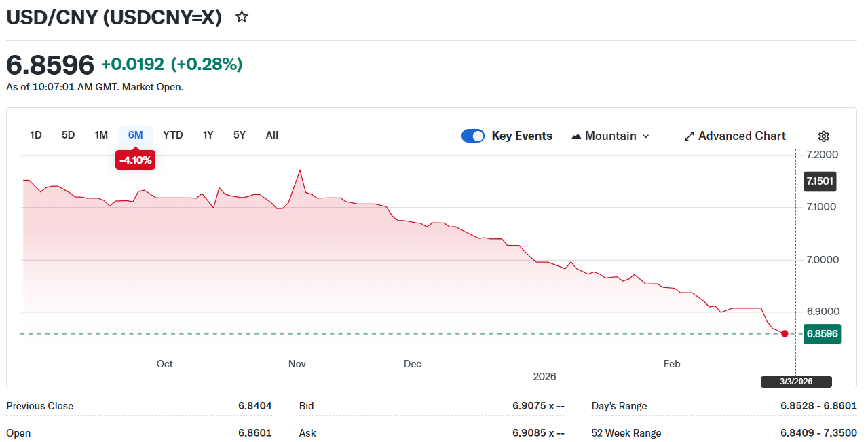This screenshot has width=868, height=442.
Task: Switch chart to YTD range
Action: [173, 135]
